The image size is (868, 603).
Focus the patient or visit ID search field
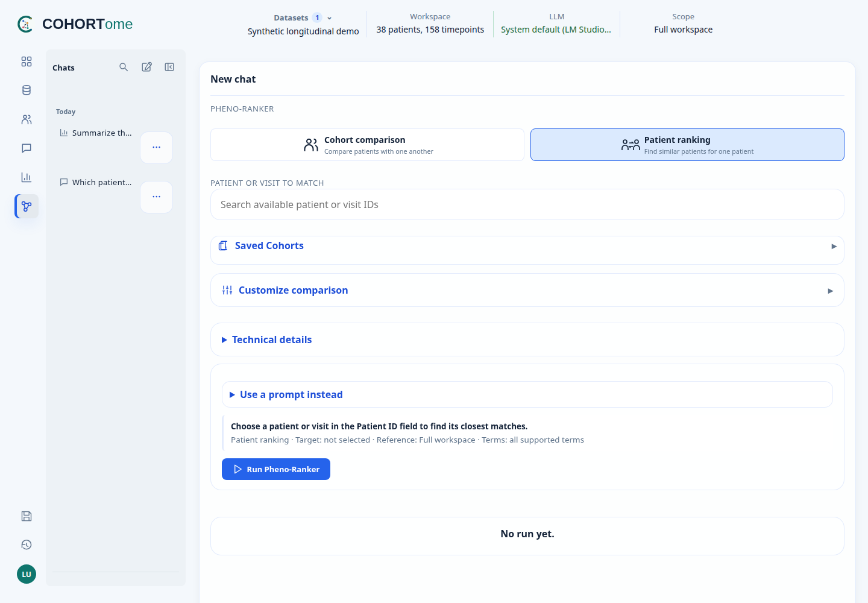point(527,204)
